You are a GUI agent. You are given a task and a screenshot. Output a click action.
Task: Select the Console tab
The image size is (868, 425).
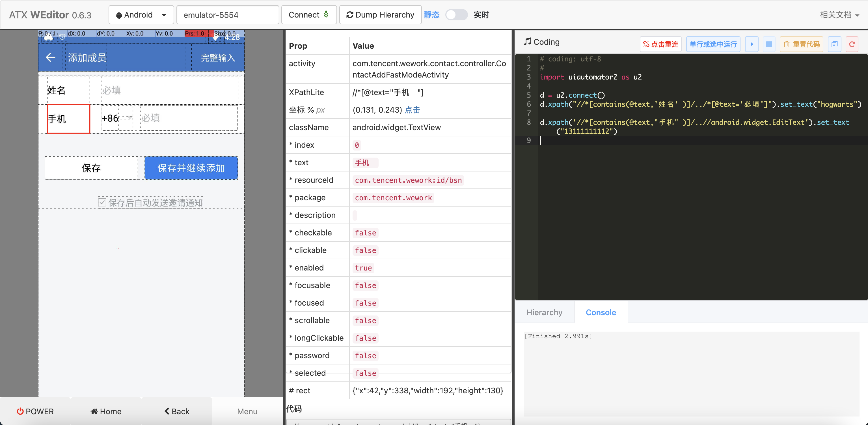(x=601, y=312)
